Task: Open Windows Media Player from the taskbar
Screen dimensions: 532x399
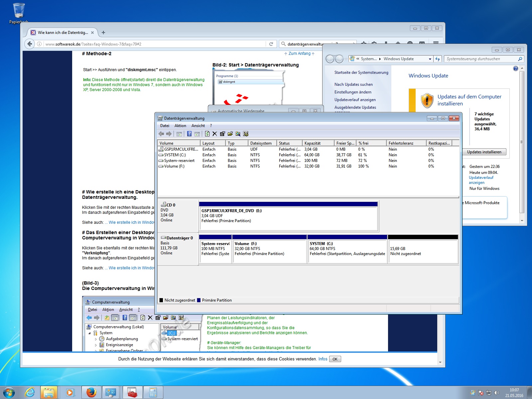Action: (70, 392)
